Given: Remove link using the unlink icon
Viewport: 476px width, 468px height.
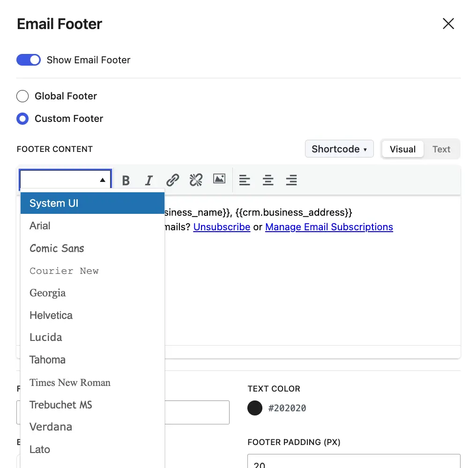Looking at the screenshot, I should 196,180.
